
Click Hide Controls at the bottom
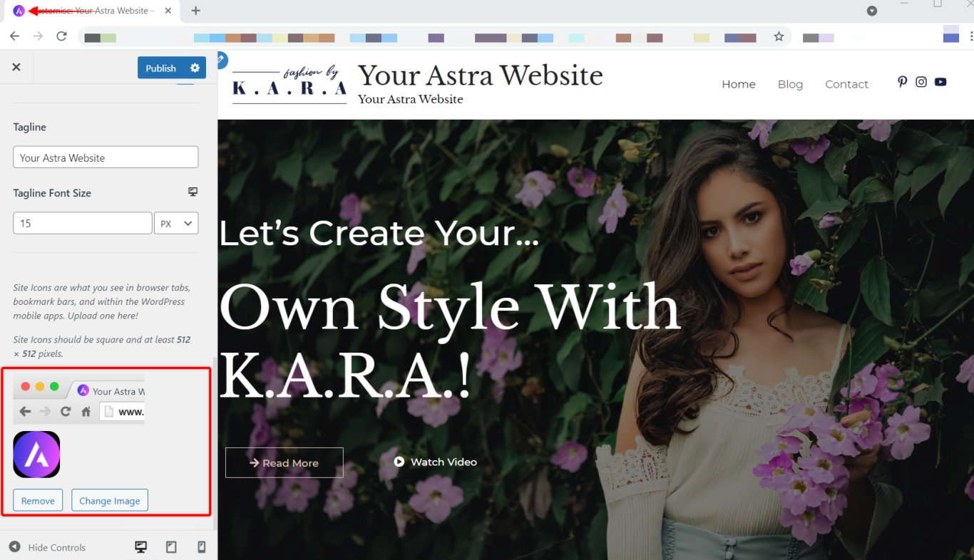click(48, 547)
